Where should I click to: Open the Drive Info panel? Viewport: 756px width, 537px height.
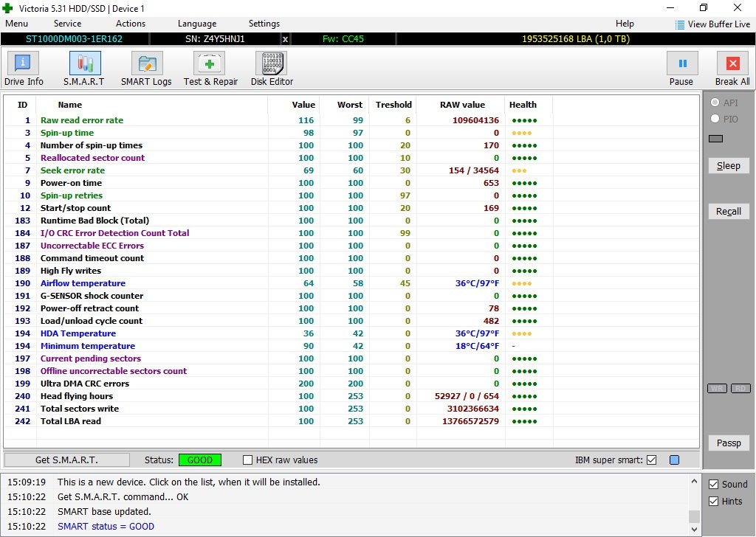point(24,69)
